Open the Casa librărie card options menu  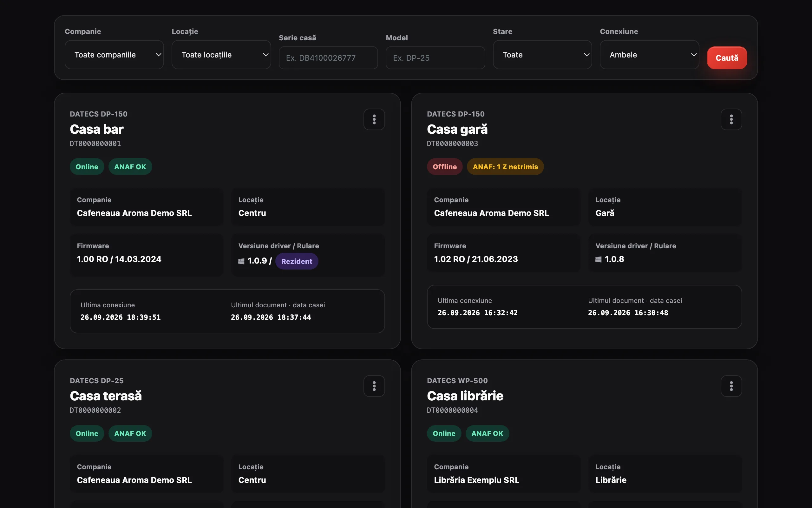pyautogui.click(x=731, y=386)
